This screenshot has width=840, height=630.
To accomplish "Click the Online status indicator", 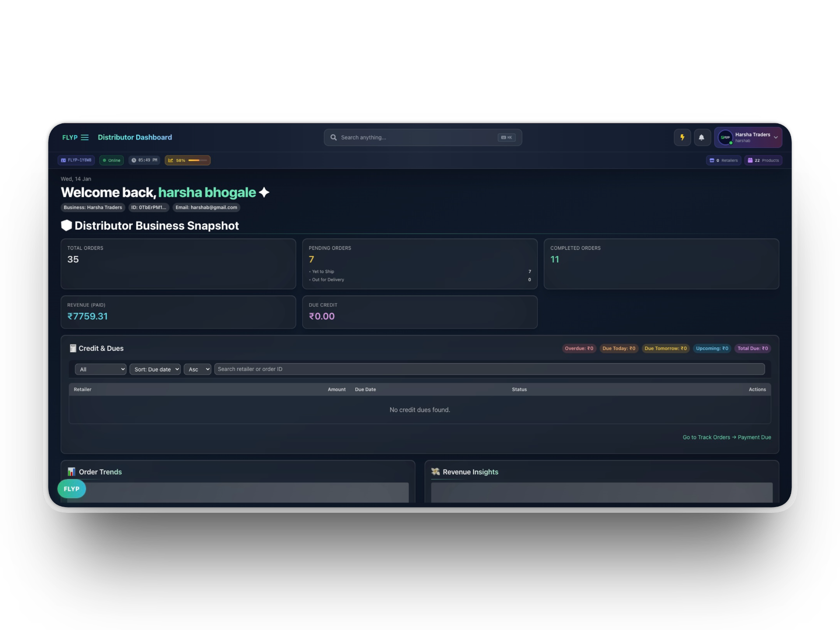I will [112, 160].
